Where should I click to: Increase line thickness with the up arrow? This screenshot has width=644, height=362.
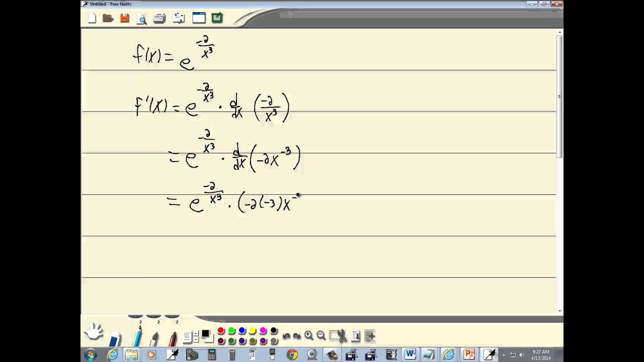point(196,333)
